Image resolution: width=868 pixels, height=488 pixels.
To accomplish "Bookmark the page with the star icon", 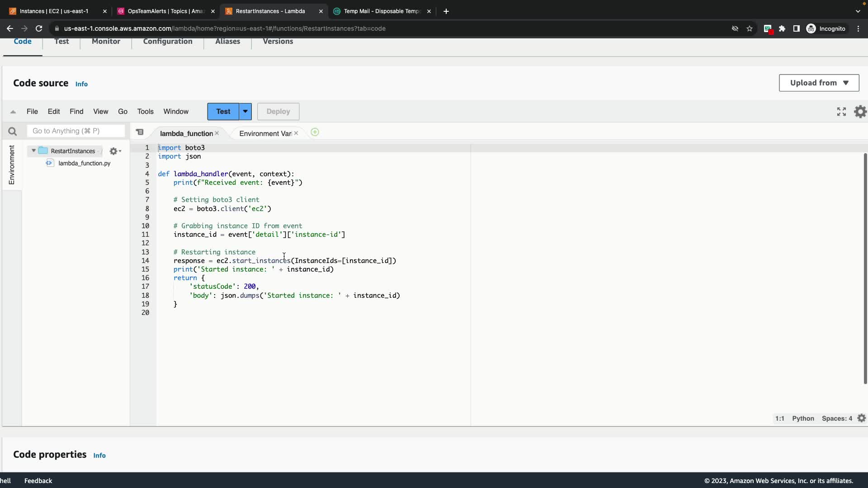I will (x=750, y=28).
